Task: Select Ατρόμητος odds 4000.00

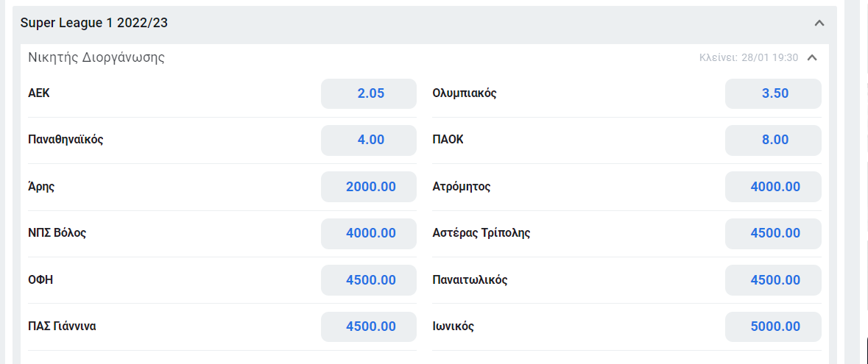Action: (x=773, y=187)
